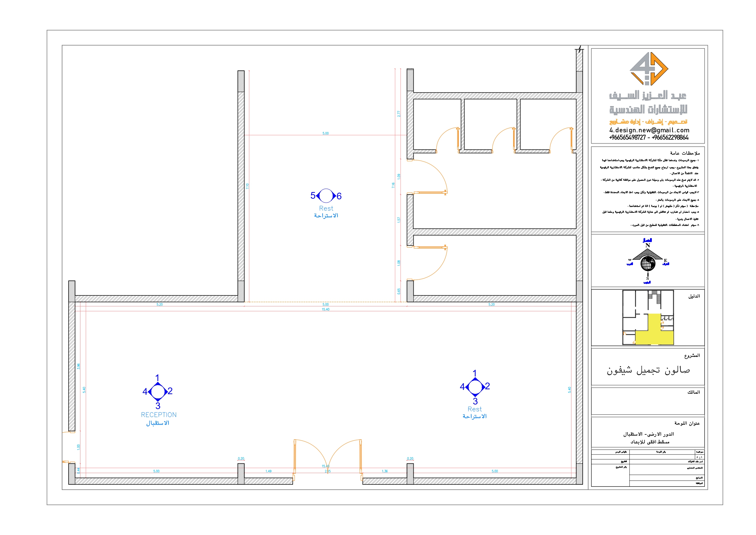Click the circle of the 5-6 section marker
Image resolution: width=756 pixels, height=535 pixels.
(326, 196)
